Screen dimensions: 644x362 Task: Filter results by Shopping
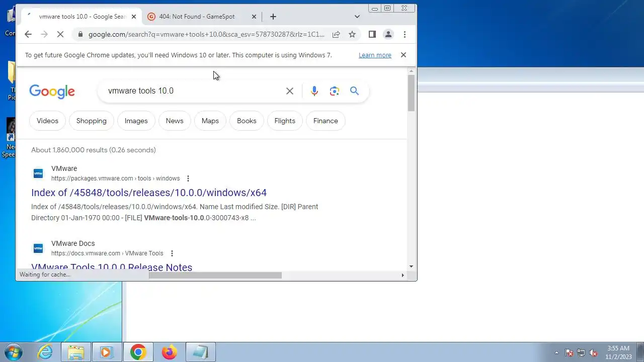tap(92, 121)
